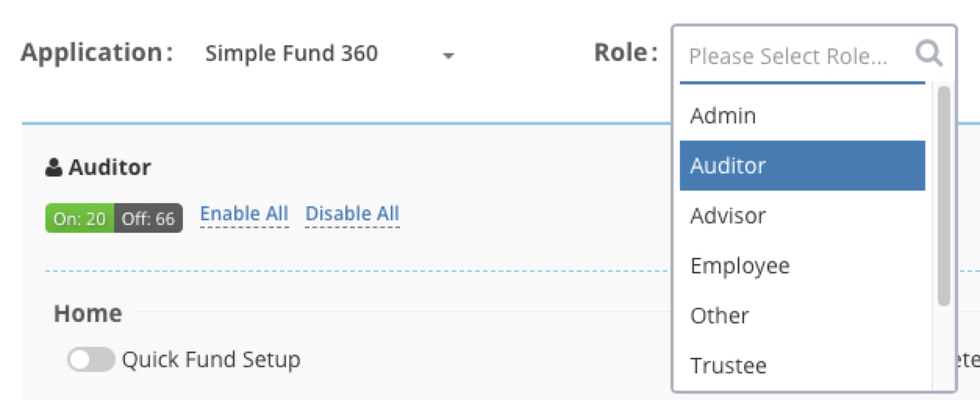Click the magnifier search icon in Role field

[929, 55]
